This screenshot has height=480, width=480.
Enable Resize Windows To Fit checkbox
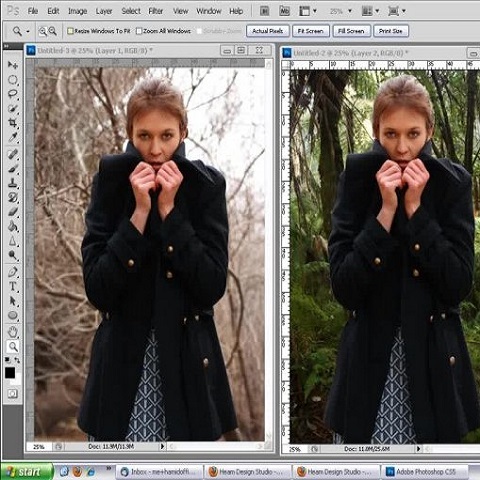tap(70, 31)
